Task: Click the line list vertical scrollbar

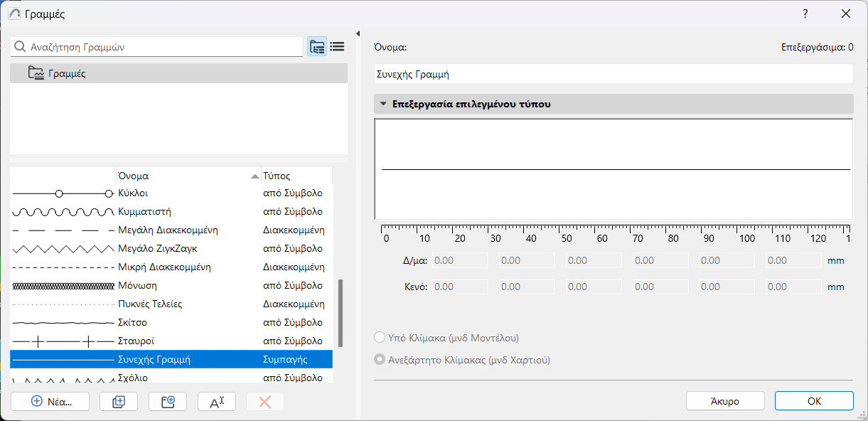Action: [340, 313]
